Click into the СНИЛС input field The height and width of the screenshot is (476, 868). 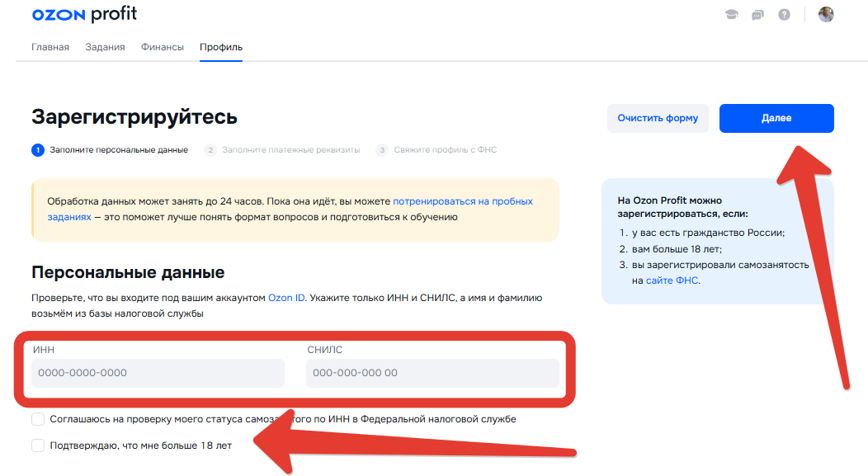[432, 373]
